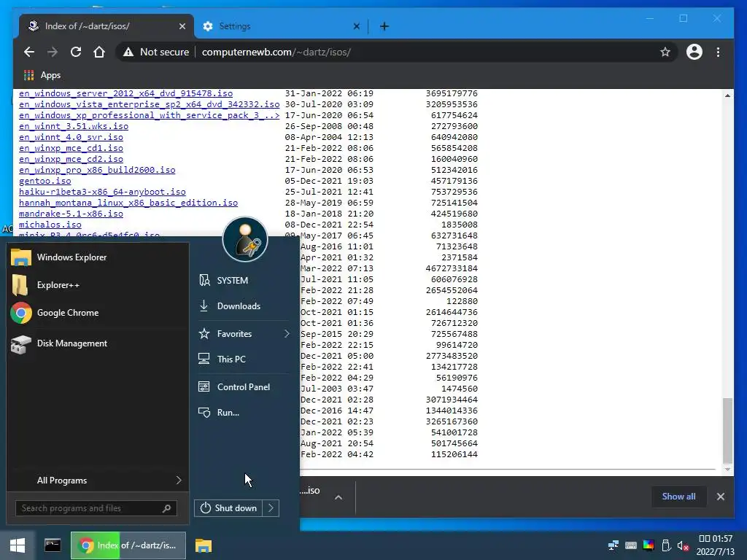This screenshot has width=747, height=560.
Task: Click the muted volume tray icon
Action: pyautogui.click(x=683, y=545)
